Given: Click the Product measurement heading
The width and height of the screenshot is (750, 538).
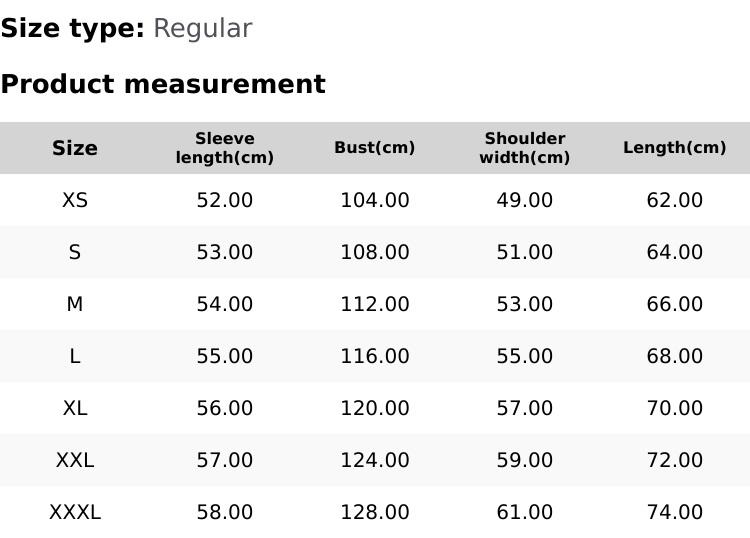Looking at the screenshot, I should coord(163,84).
